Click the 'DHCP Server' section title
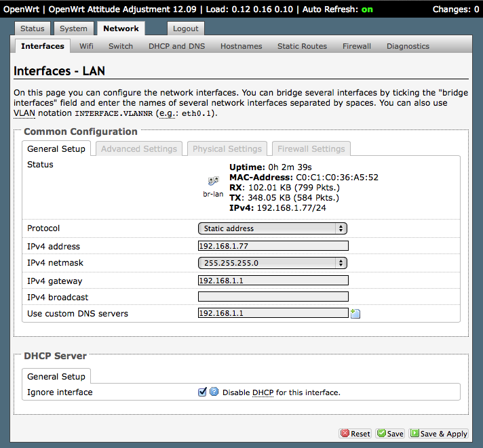 click(x=56, y=356)
